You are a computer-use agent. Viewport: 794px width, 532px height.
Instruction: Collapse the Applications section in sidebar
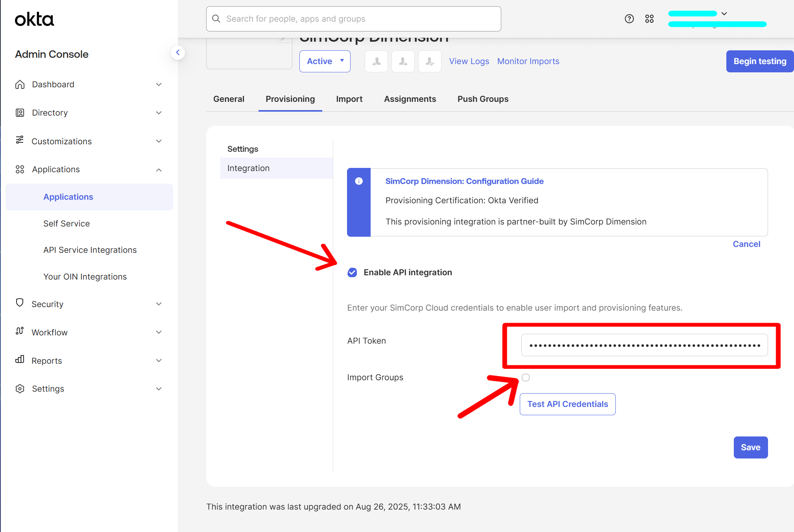click(x=159, y=169)
